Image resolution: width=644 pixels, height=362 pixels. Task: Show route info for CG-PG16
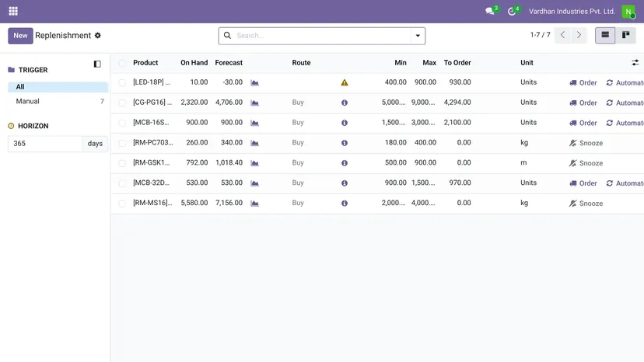tap(345, 103)
